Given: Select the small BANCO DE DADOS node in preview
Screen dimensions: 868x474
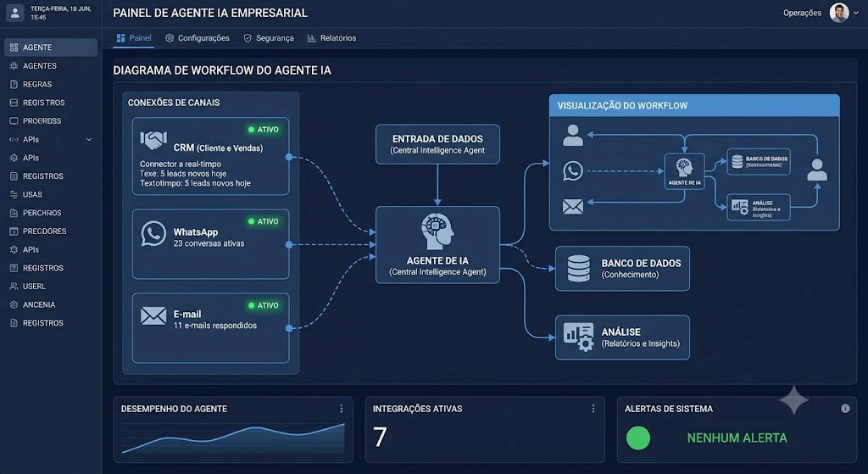Looking at the screenshot, I should coord(759,162).
